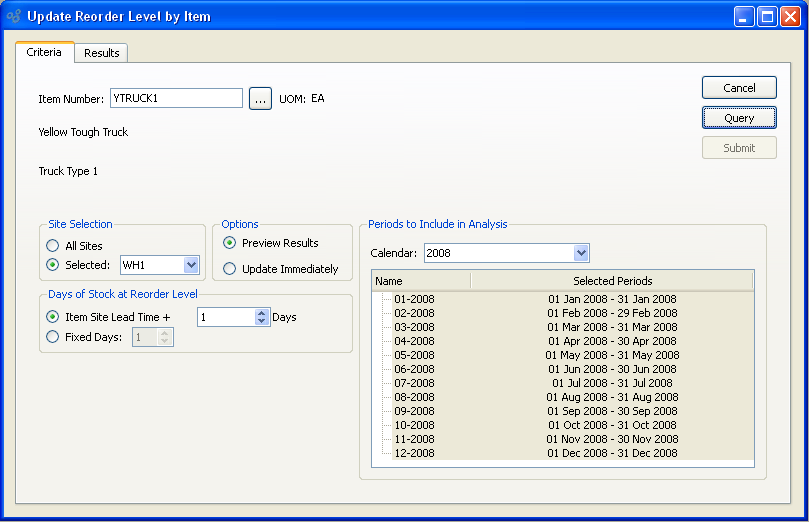The height and width of the screenshot is (522, 809).
Task: Select the Criteria tab
Action: 44,52
